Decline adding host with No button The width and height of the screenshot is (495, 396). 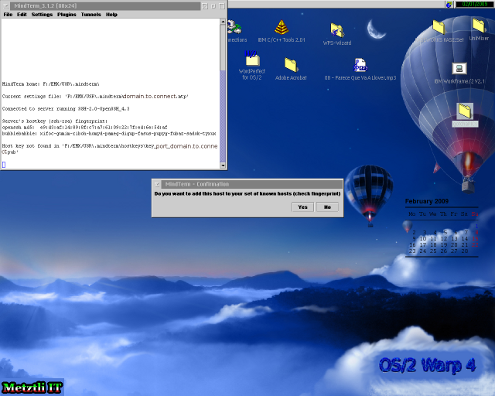pyautogui.click(x=327, y=207)
